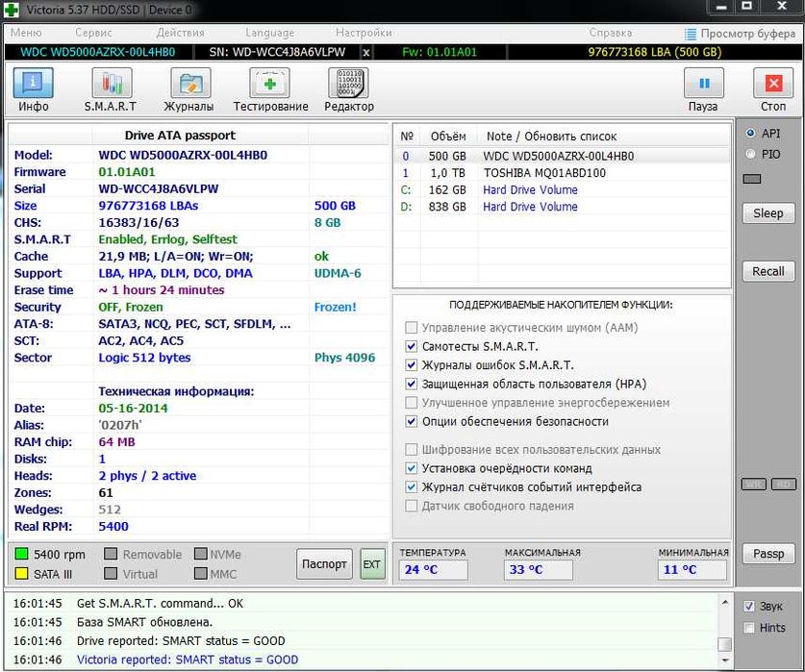Open the Действия menu

[180, 33]
